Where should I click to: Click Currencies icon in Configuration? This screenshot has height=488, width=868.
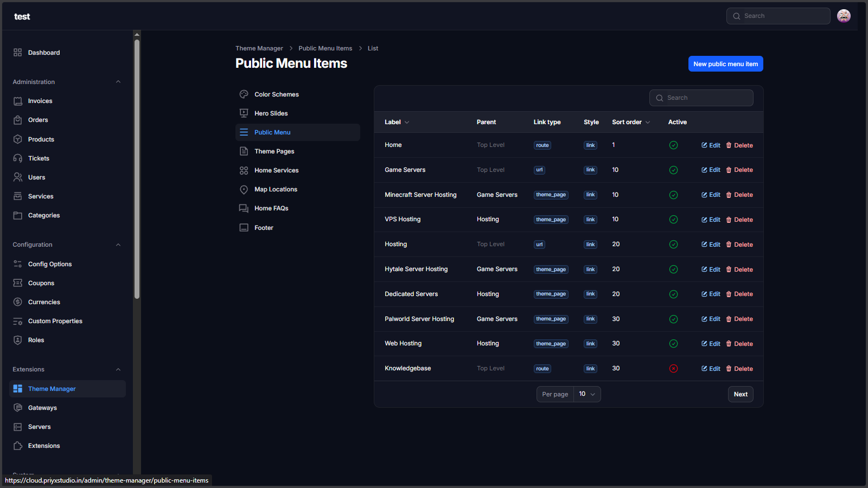18,302
